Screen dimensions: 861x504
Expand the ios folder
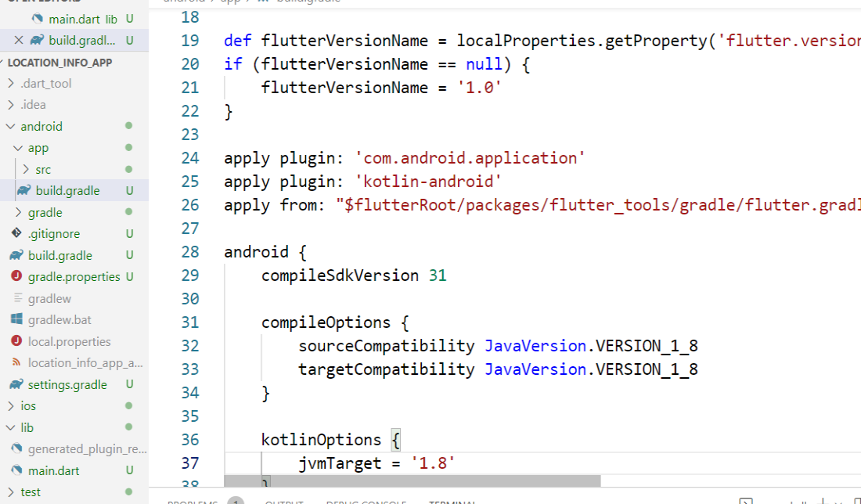[11, 405]
